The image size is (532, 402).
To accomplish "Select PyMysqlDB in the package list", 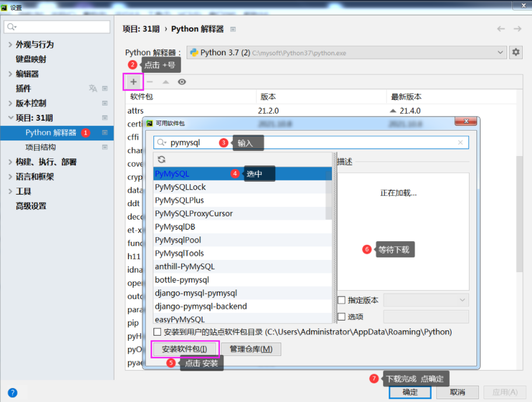I will [x=242, y=227].
